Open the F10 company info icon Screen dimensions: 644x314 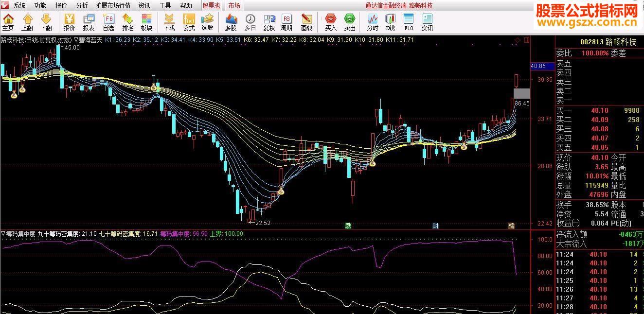pos(409,23)
